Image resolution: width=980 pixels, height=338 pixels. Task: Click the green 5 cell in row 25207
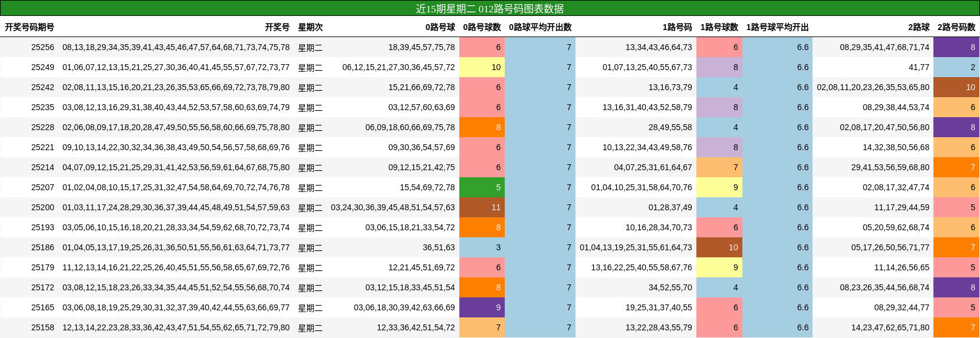pyautogui.click(x=482, y=187)
